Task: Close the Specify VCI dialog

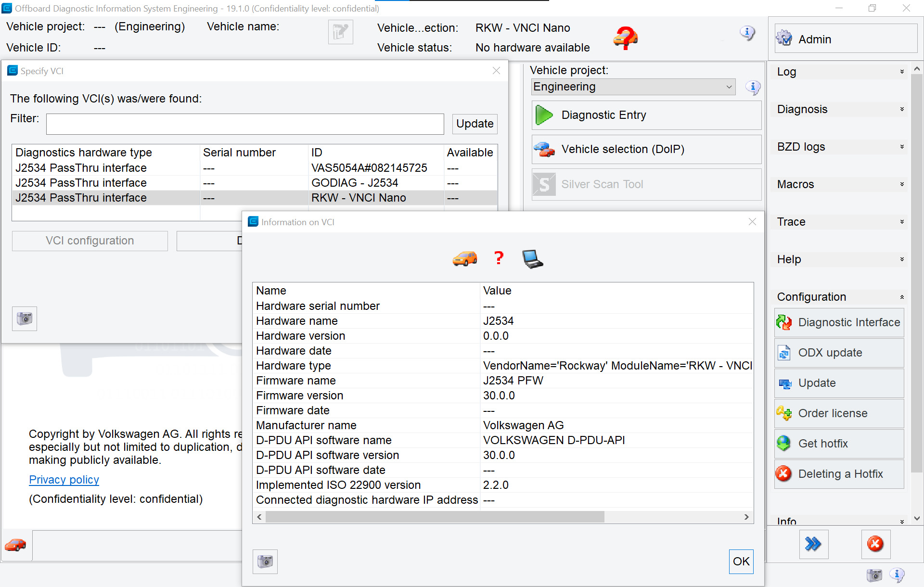Action: tap(496, 71)
